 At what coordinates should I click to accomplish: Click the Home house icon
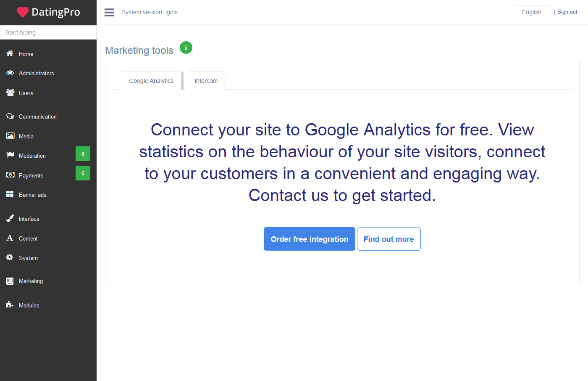10,53
